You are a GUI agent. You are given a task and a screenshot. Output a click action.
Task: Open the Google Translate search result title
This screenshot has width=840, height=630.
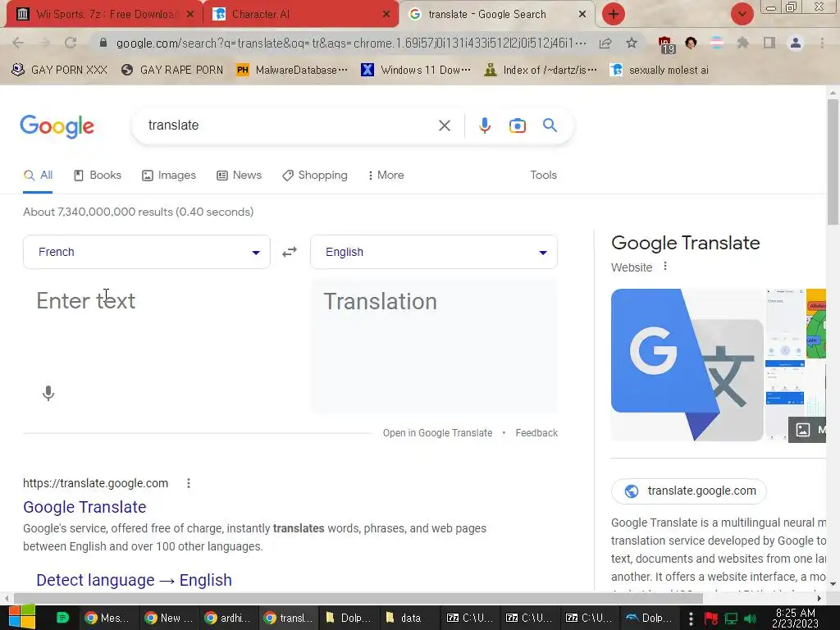tap(84, 507)
